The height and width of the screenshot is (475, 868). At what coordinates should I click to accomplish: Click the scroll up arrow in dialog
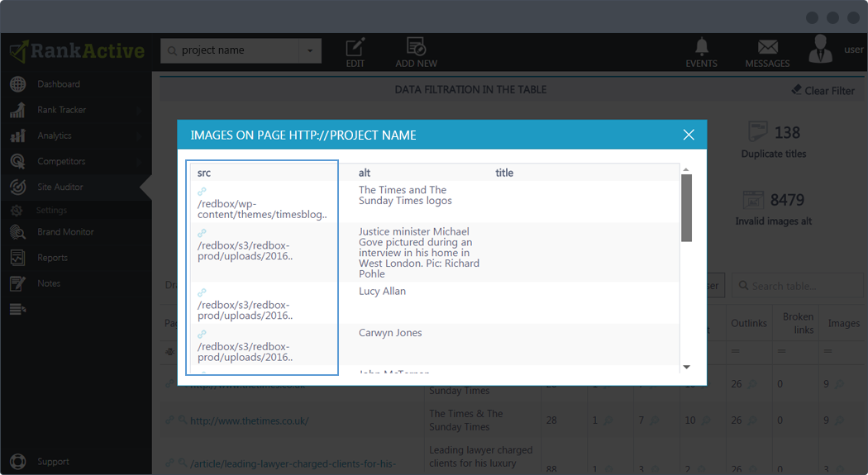point(686,170)
